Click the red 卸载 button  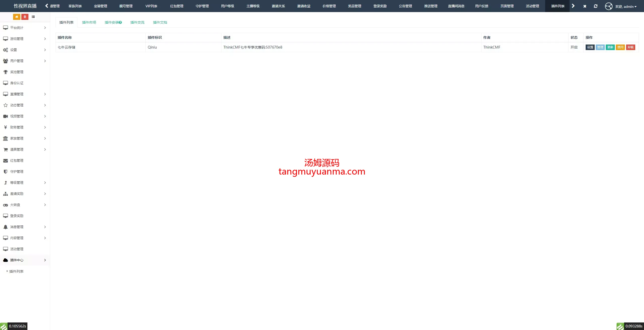tap(630, 47)
